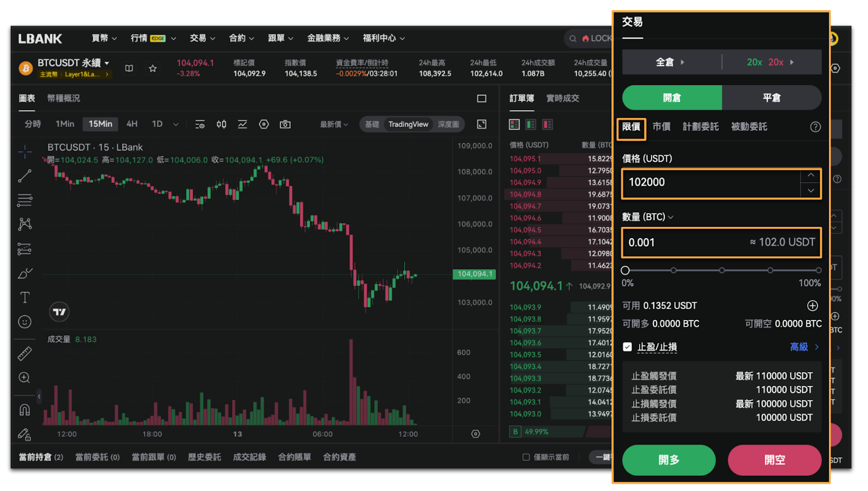
Task: Open the chart indicators icon
Action: [x=242, y=124]
